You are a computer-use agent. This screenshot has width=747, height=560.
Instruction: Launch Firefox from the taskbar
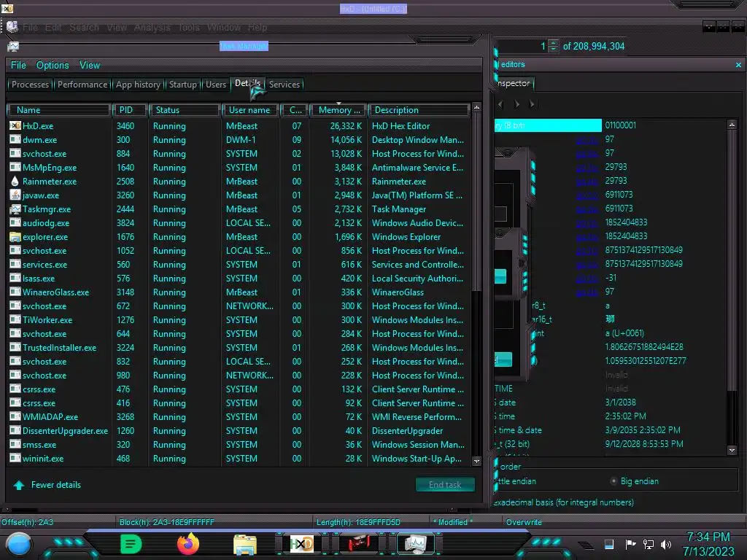188,544
